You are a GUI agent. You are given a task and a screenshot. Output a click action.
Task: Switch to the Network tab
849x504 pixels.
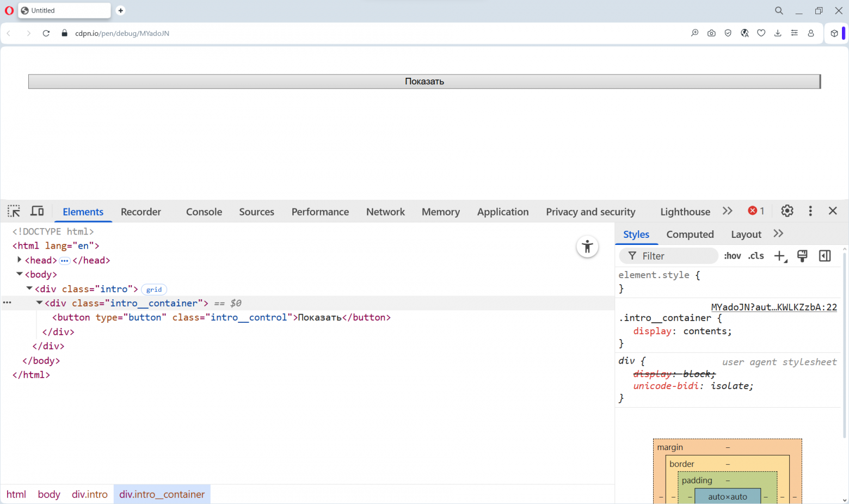click(x=385, y=212)
